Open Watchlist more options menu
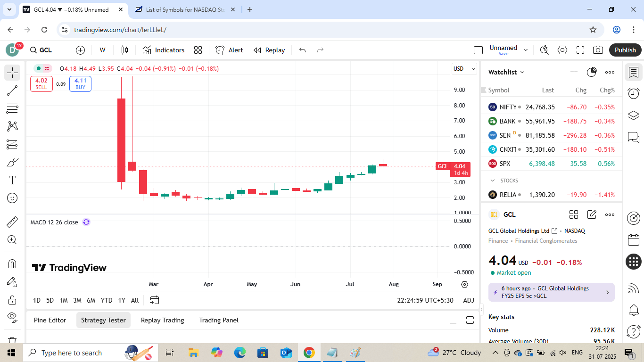Screen dimensions: 644x362 (610, 72)
